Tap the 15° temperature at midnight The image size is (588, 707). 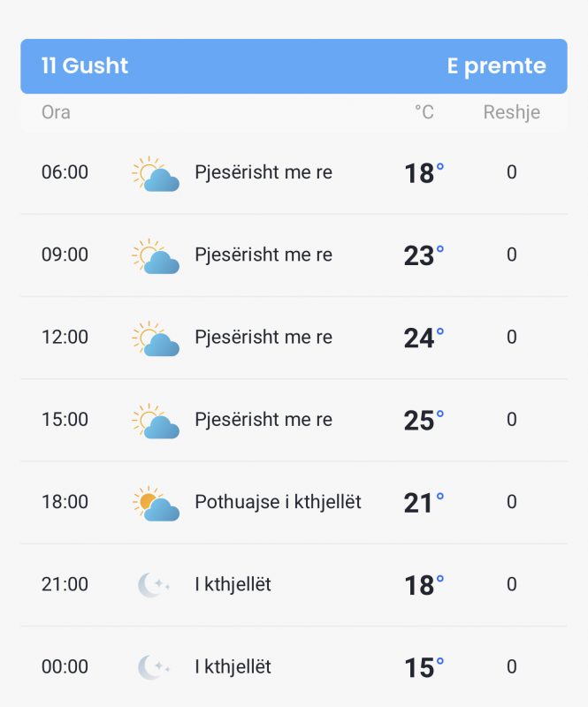pyautogui.click(x=424, y=668)
